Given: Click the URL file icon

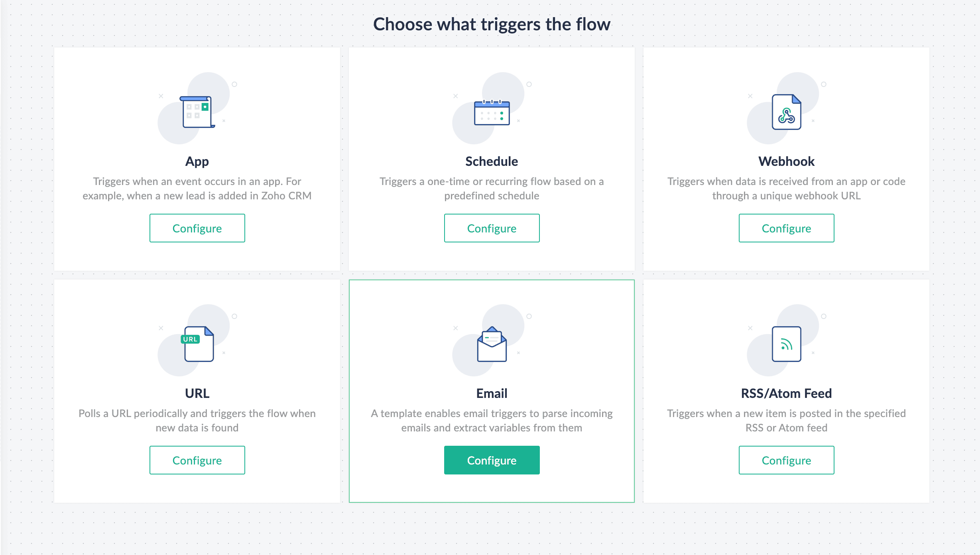Looking at the screenshot, I should (x=197, y=344).
